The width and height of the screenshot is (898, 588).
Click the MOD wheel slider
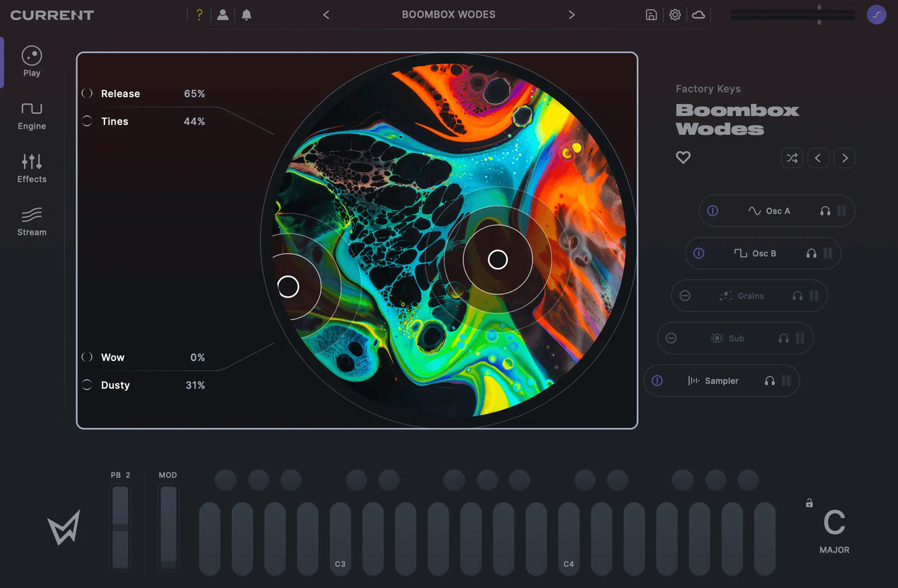click(168, 527)
